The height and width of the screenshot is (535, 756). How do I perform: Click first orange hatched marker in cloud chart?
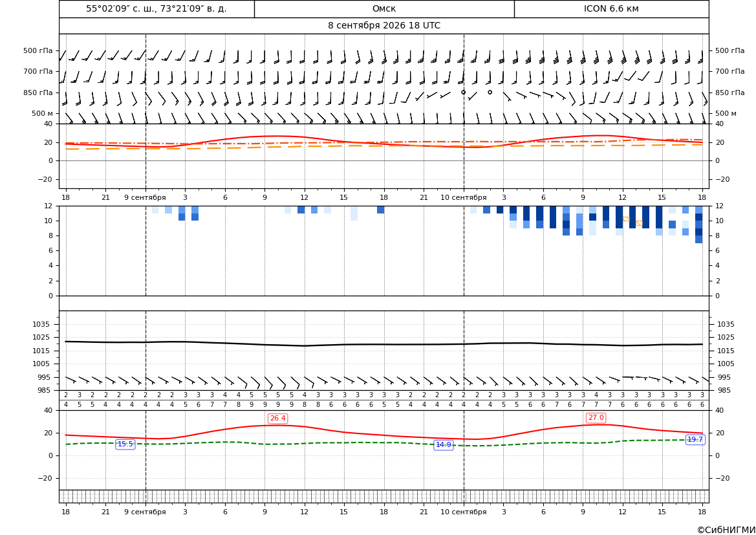626,219
